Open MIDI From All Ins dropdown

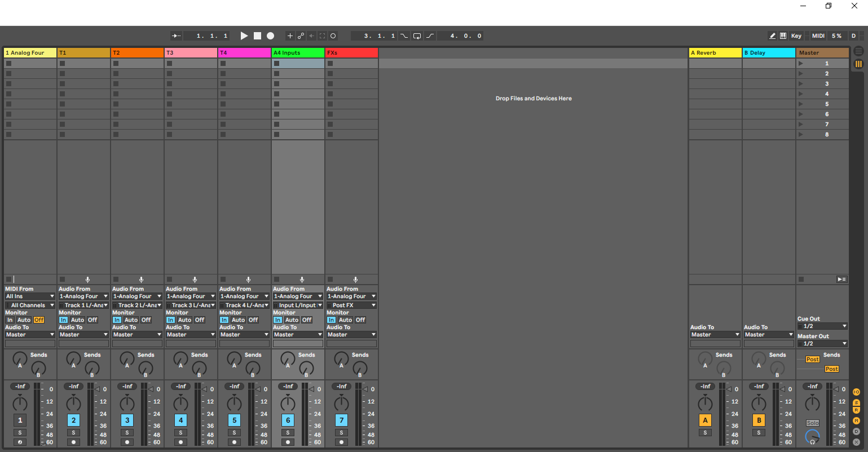30,296
